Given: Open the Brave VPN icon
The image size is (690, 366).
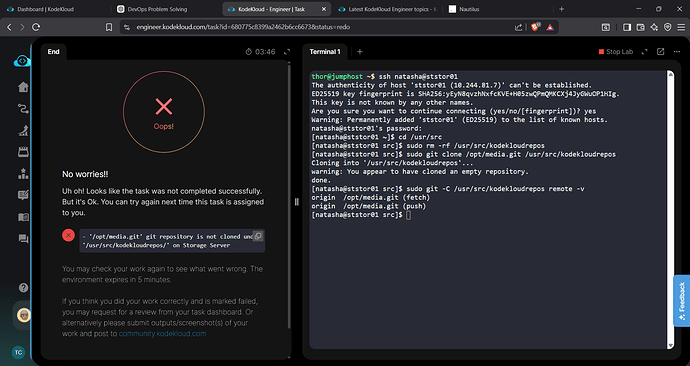Looking at the screenshot, I should click(x=668, y=27).
